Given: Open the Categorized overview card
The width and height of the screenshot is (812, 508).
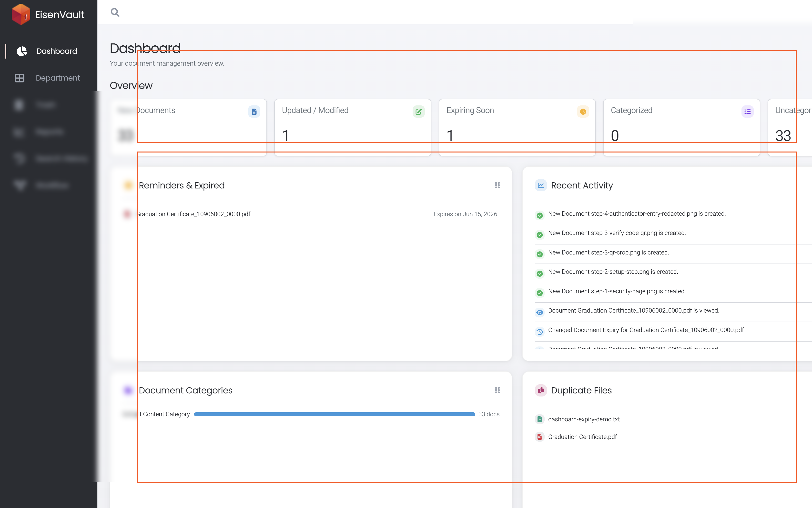Looking at the screenshot, I should click(682, 127).
